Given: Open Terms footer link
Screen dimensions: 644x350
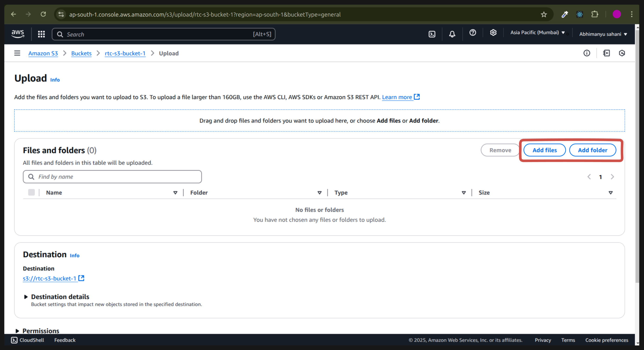Looking at the screenshot, I should point(568,340).
